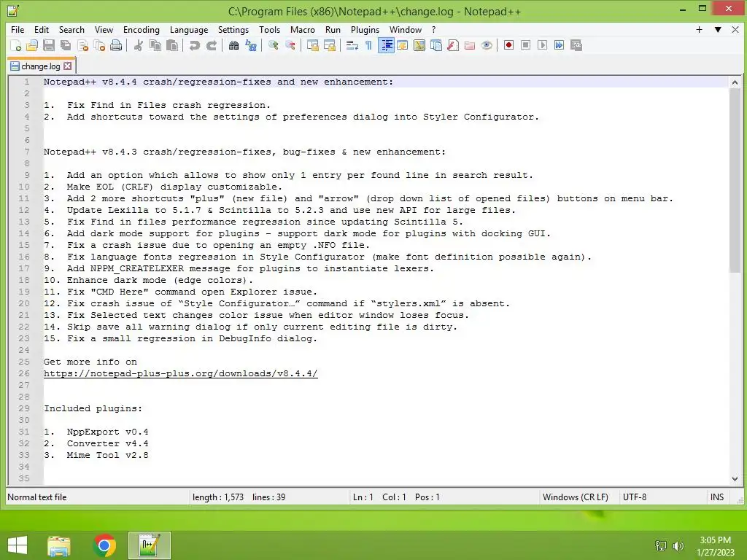
Task: Open the Run menu
Action: [x=333, y=29]
